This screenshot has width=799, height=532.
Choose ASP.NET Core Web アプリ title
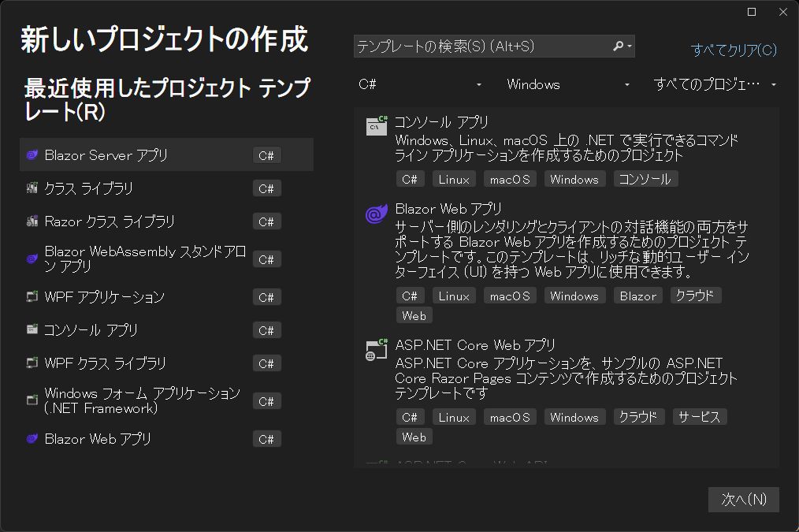point(475,345)
